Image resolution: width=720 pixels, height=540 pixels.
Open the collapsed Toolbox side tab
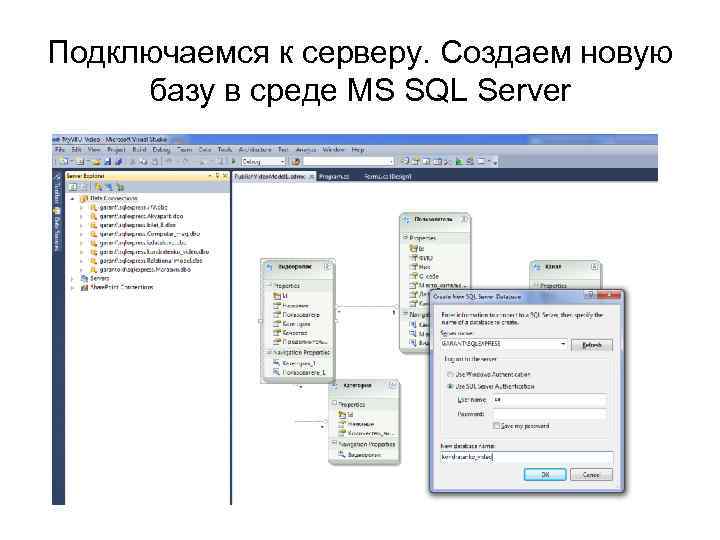(58, 189)
